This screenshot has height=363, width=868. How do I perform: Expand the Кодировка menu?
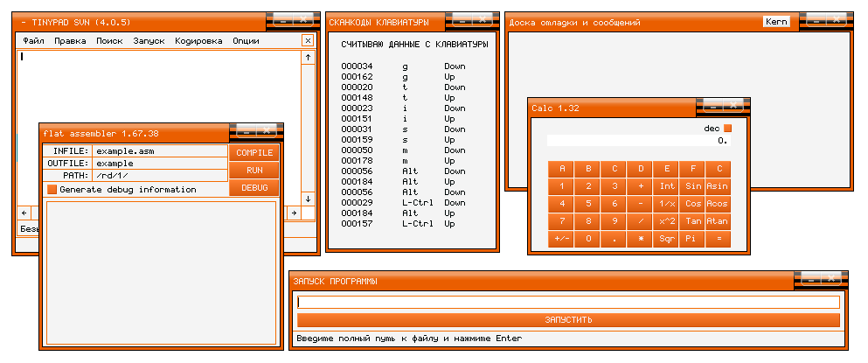198,41
